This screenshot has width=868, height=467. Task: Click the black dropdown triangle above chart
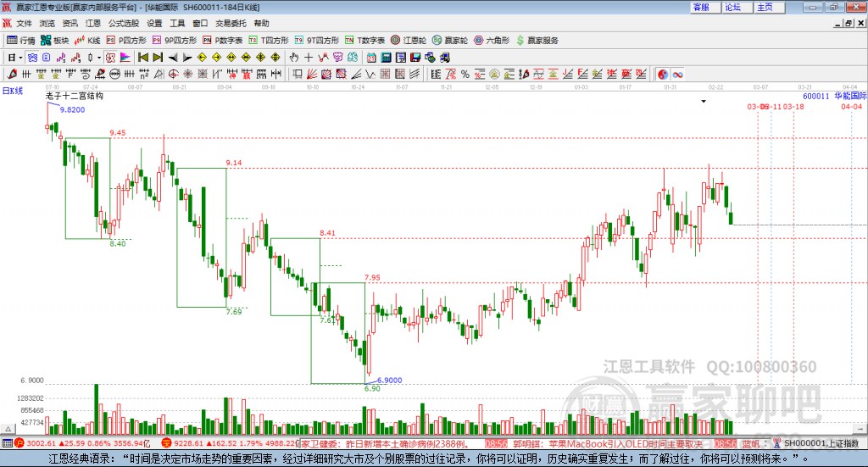click(704, 101)
